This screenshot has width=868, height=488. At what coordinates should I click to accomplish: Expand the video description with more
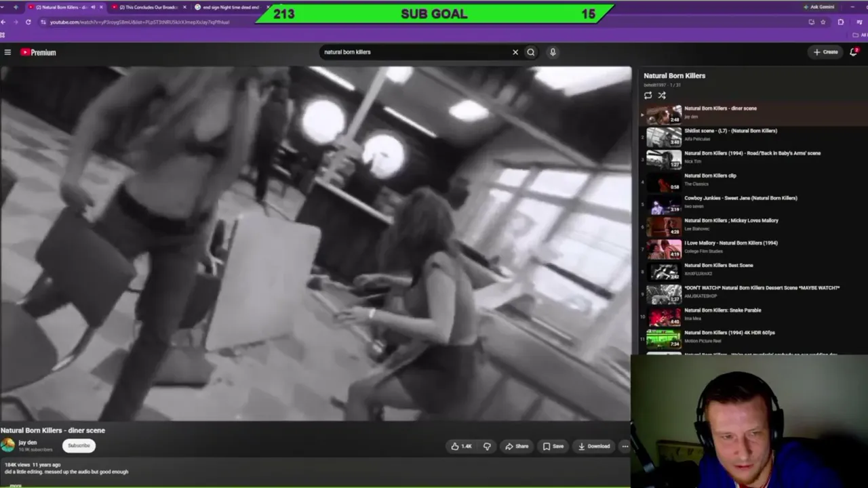click(15, 485)
